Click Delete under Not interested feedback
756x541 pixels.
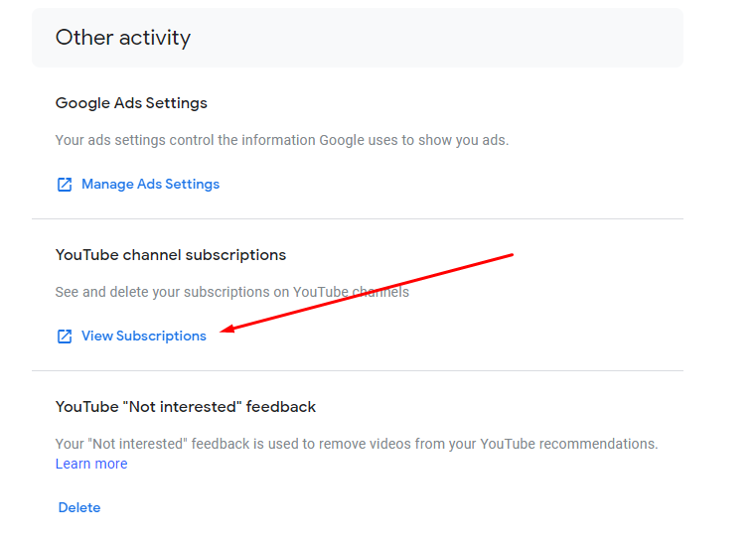point(79,507)
